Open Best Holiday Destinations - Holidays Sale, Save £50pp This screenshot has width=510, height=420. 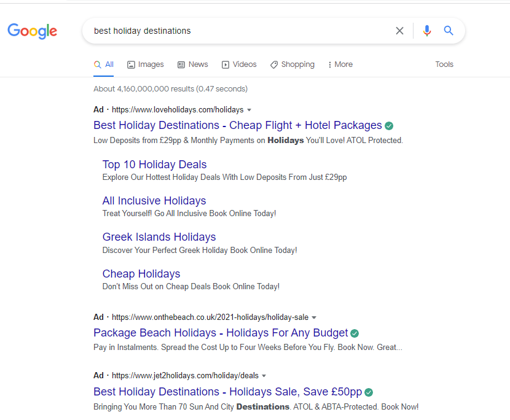[228, 391]
